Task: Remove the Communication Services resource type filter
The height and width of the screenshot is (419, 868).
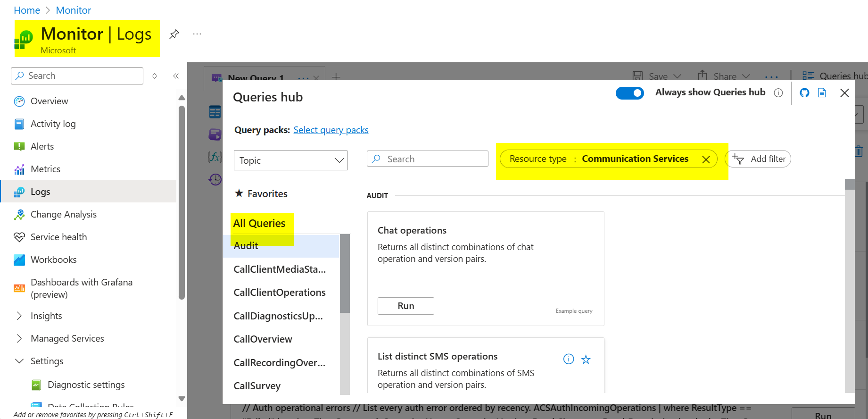Action: pos(706,159)
